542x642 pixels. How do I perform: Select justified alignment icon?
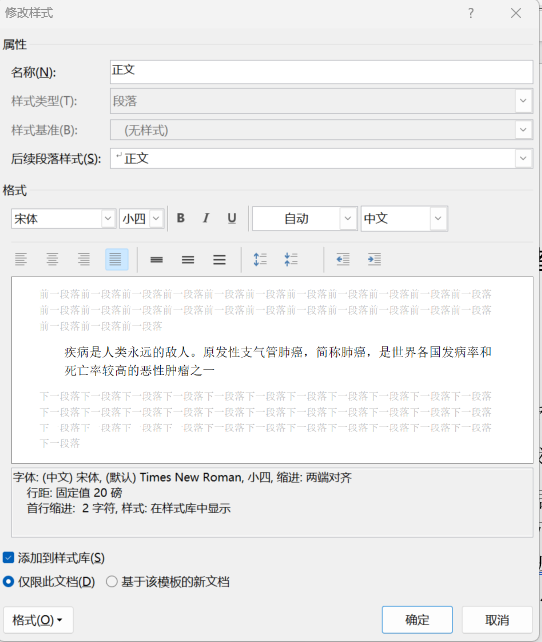pyautogui.click(x=116, y=259)
